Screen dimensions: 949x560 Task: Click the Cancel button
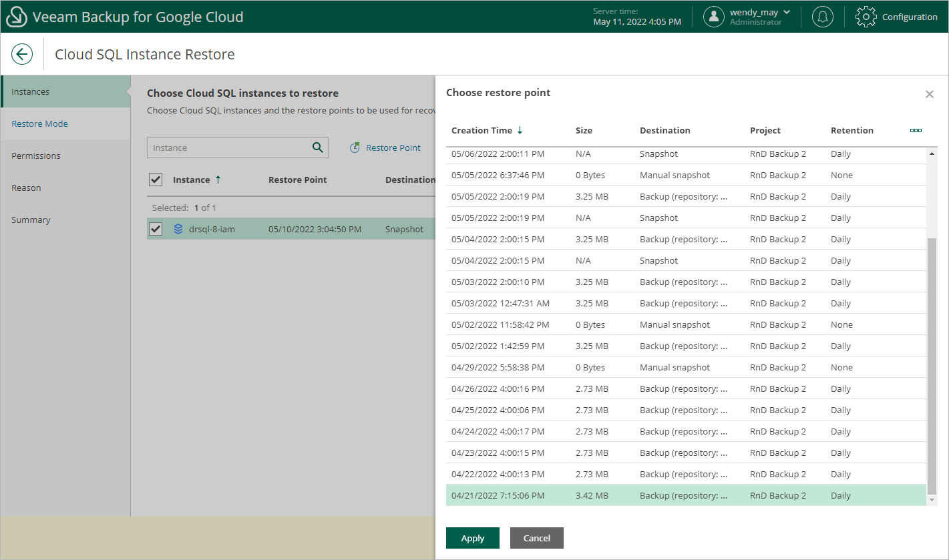click(x=537, y=538)
